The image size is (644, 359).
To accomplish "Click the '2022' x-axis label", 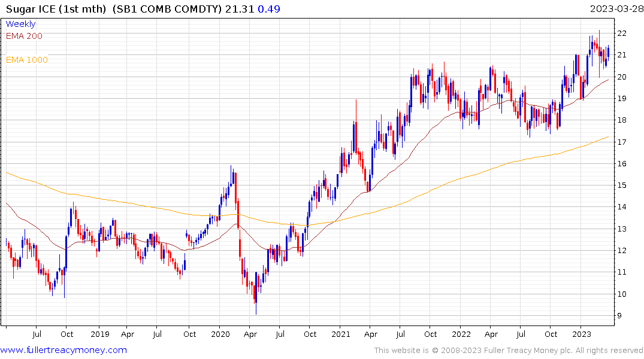I will pos(461,334).
